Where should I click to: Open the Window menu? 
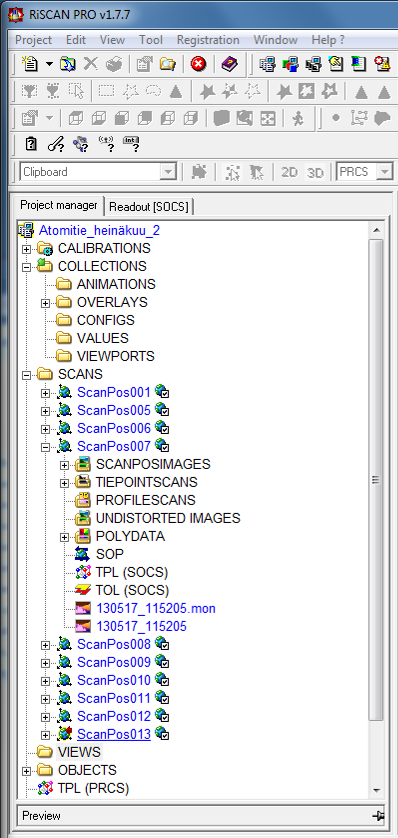click(275, 40)
